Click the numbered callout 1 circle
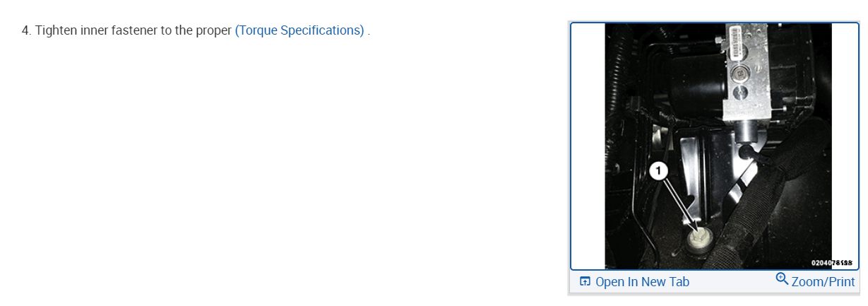Screen dimensions: 868x306 (x=658, y=170)
